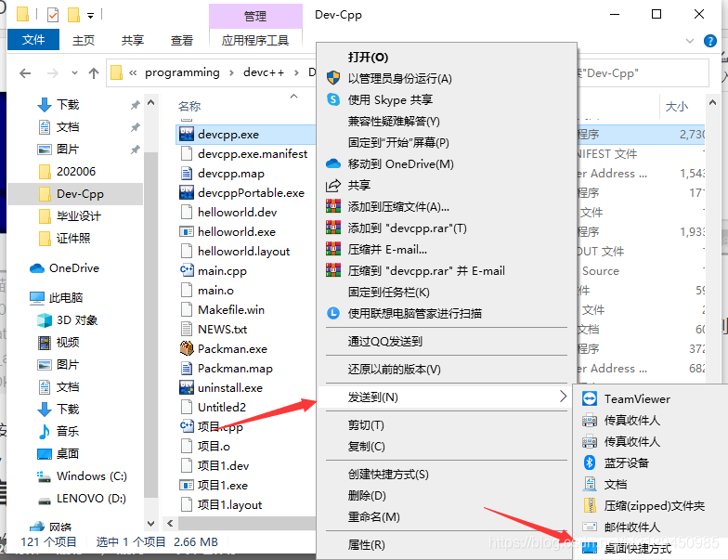
Task: Click the up one level arrow
Action: [x=94, y=72]
